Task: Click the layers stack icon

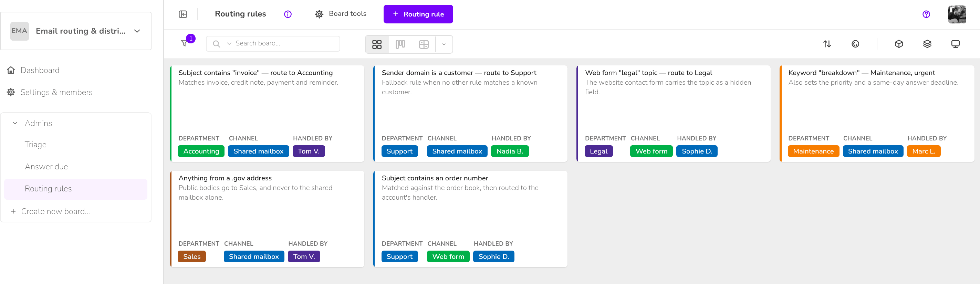Action: click(x=927, y=44)
